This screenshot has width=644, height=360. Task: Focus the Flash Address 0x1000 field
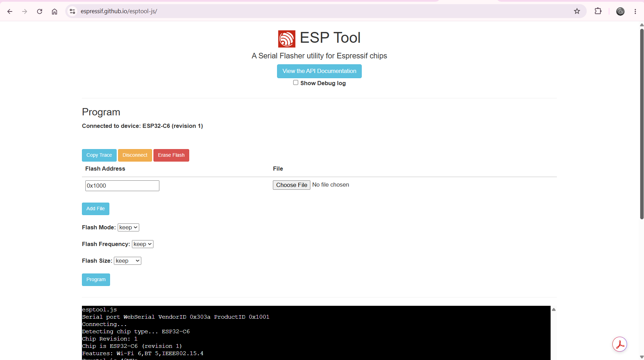[x=122, y=186]
